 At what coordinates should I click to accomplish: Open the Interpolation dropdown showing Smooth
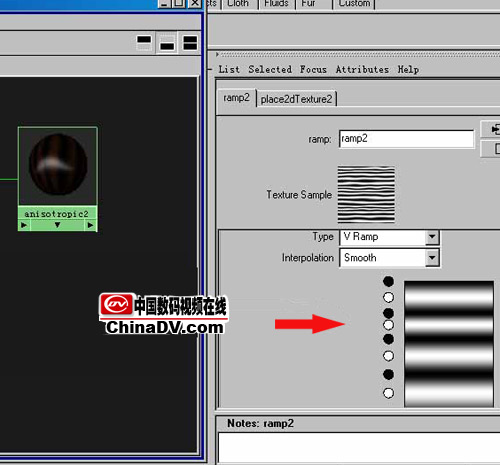pos(389,258)
